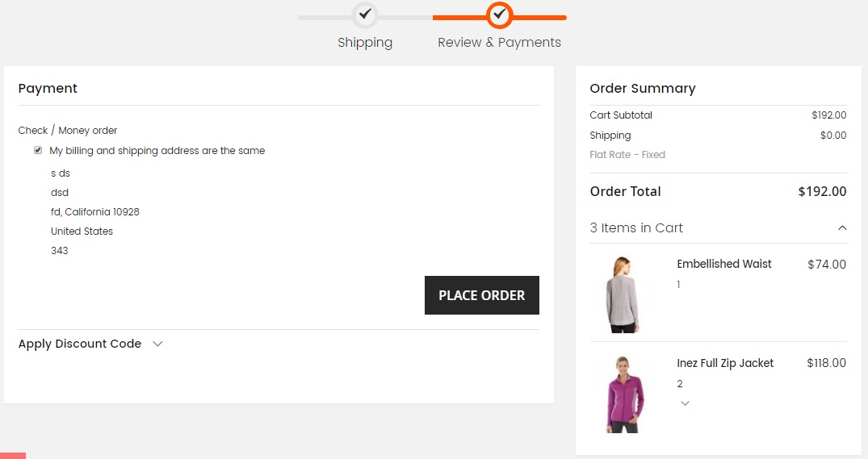Viewport: 868px width, 459px height.
Task: Click the Inez Full Zip Jacket name
Action: pos(725,363)
